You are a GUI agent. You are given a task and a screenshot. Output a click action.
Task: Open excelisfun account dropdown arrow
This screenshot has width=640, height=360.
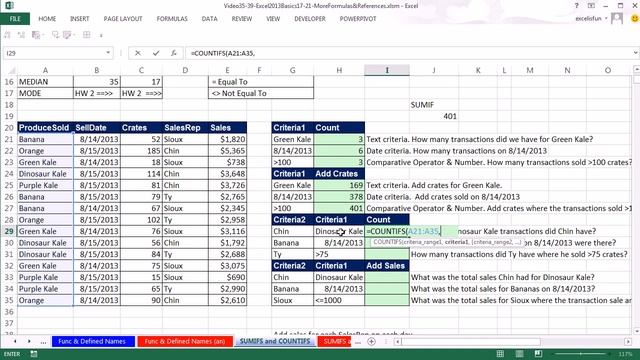point(606,18)
